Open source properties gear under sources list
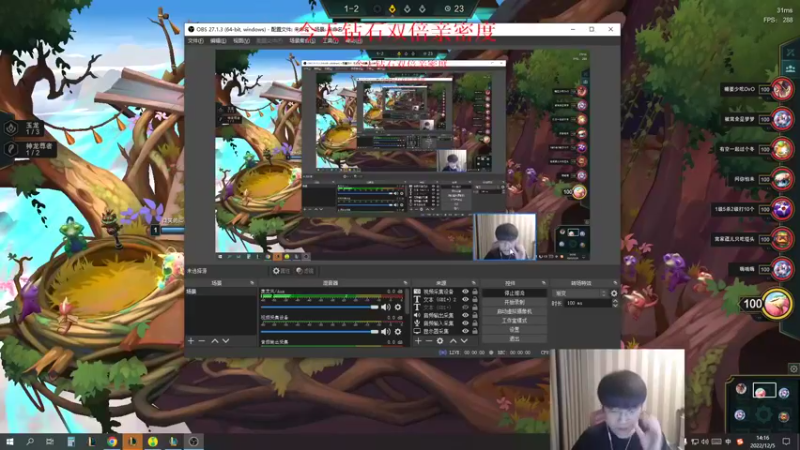This screenshot has height=450, width=800. click(x=440, y=341)
